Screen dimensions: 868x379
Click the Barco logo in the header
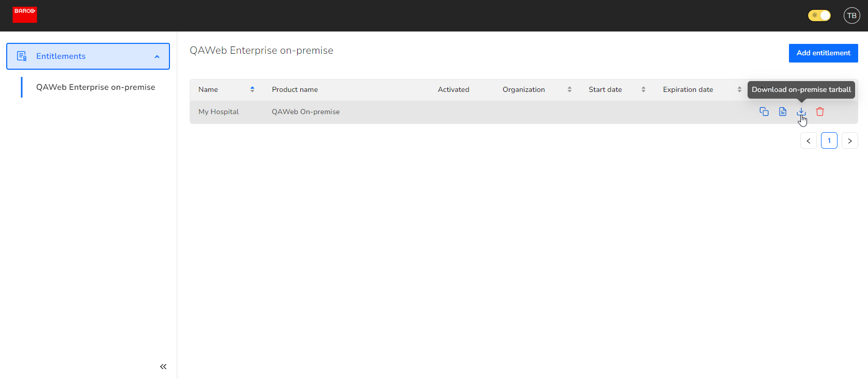pyautogui.click(x=25, y=15)
